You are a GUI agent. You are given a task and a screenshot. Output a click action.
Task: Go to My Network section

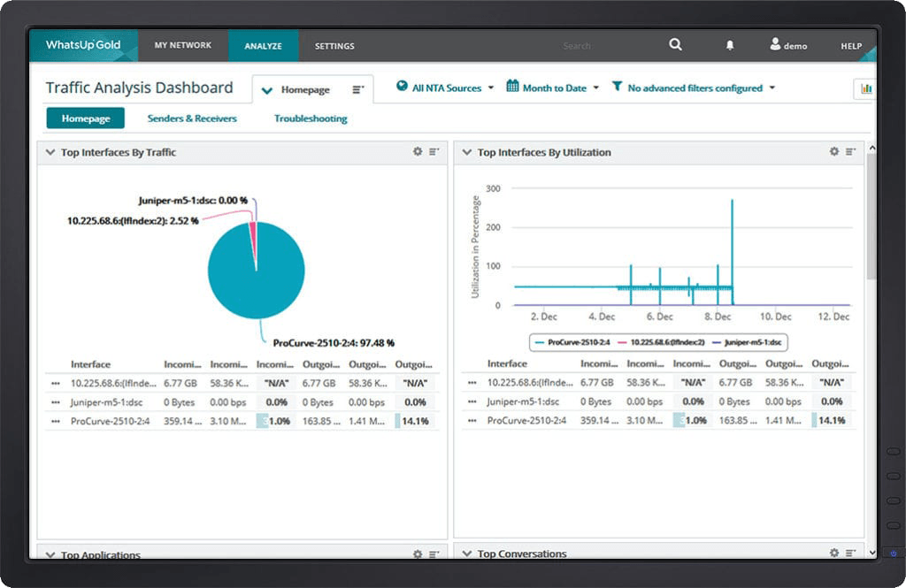(183, 44)
